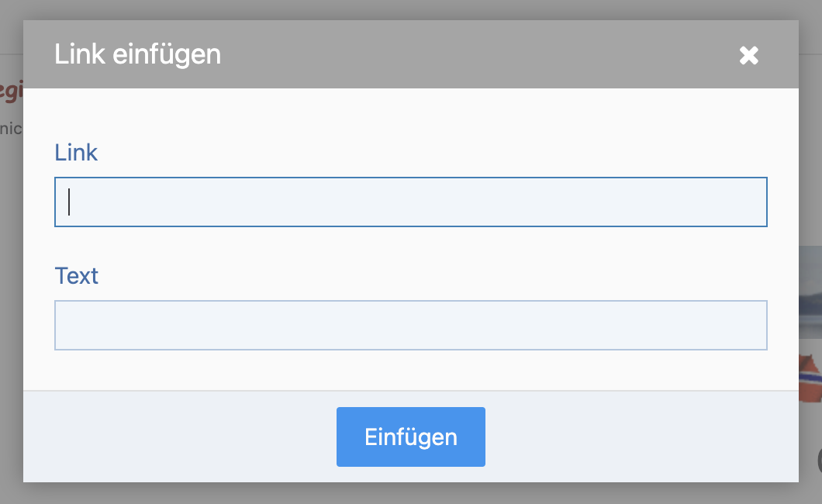Click the dark glyph at bottom-right edge
Image resolution: width=822 pixels, height=504 pixels.
(x=819, y=461)
